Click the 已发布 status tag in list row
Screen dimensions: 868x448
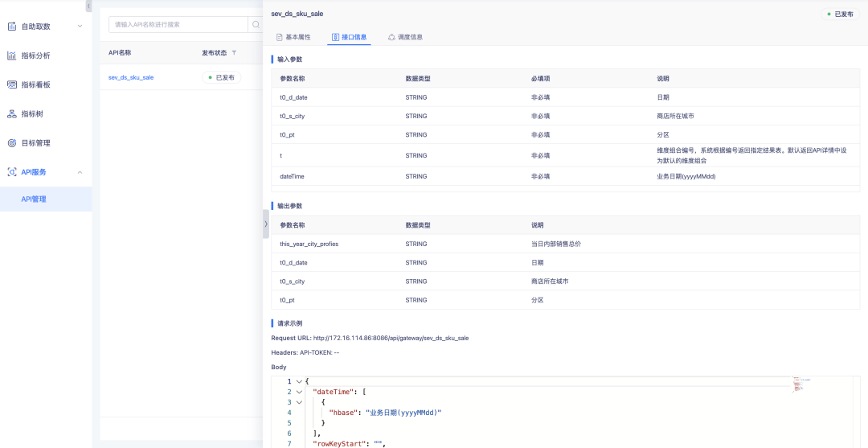tap(222, 77)
